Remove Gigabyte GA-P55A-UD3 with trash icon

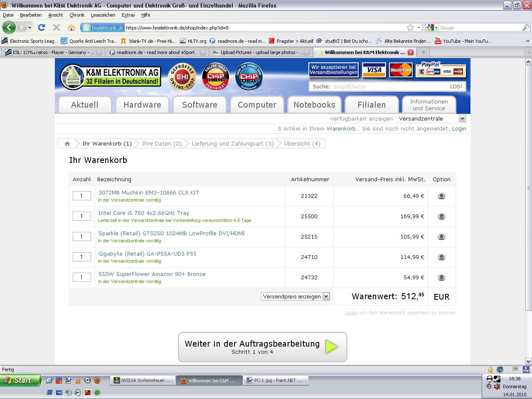tap(441, 257)
